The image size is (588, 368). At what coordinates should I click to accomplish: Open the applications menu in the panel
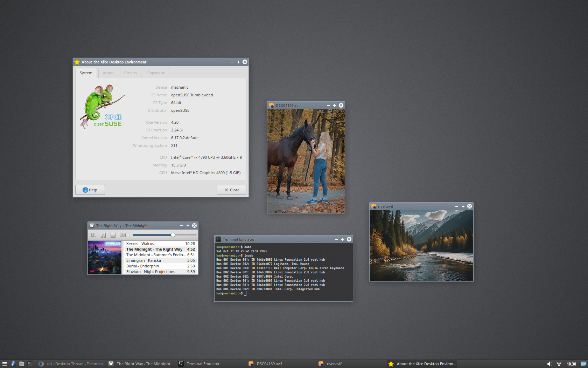(x=5, y=364)
